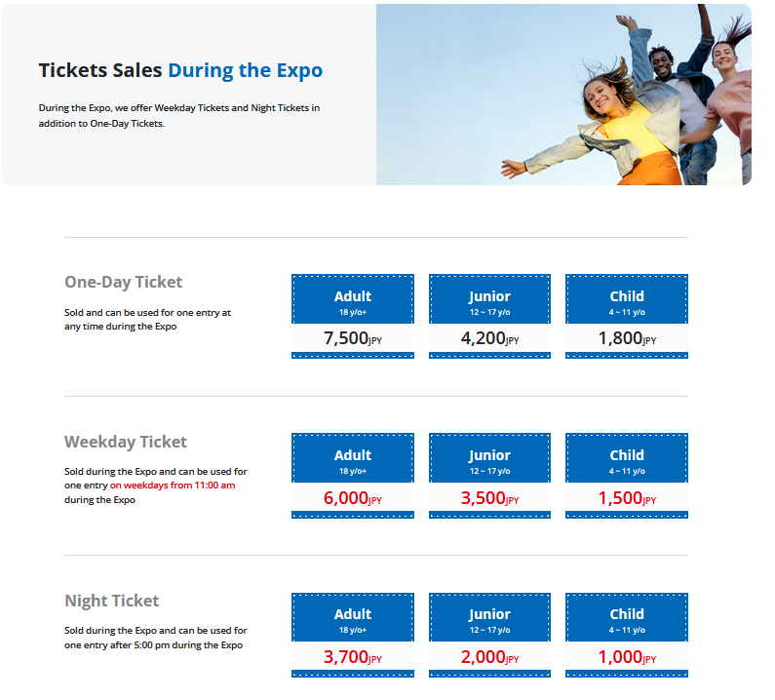775x700 pixels.
Task: Click the One-Day Ticket section heading
Action: pos(124,283)
